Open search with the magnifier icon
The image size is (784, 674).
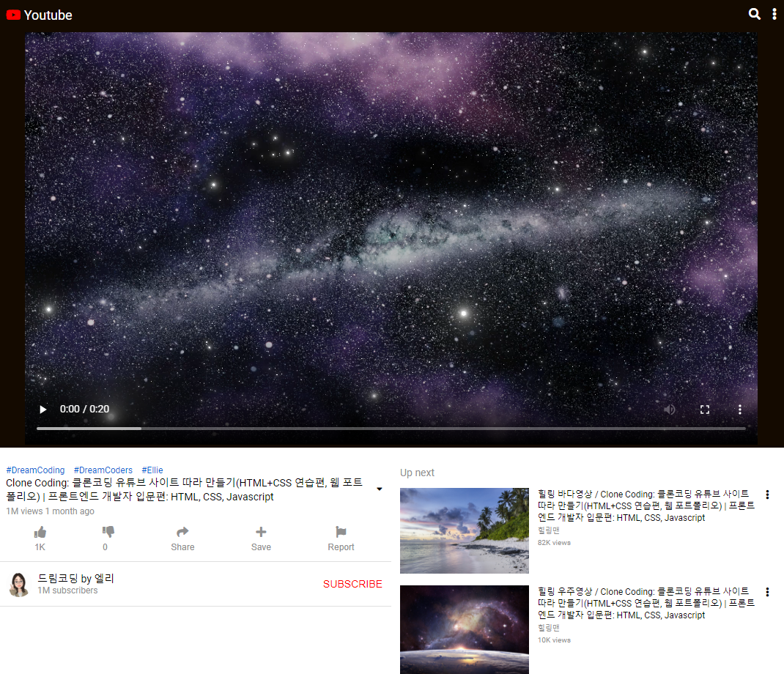pos(754,14)
